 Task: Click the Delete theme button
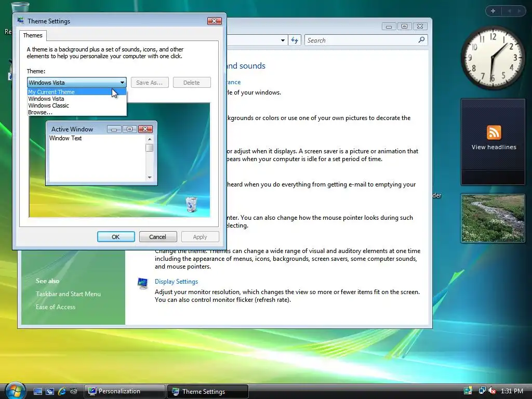192,83
